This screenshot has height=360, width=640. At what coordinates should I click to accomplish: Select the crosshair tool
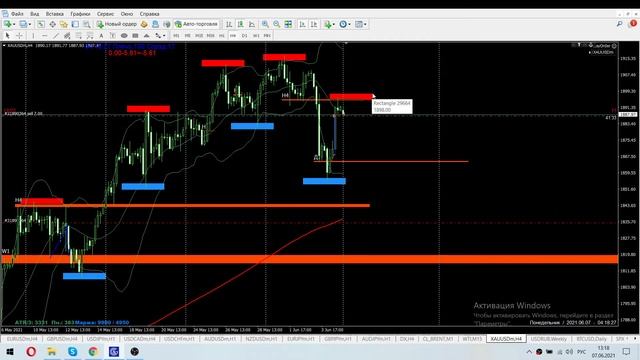pos(19,36)
